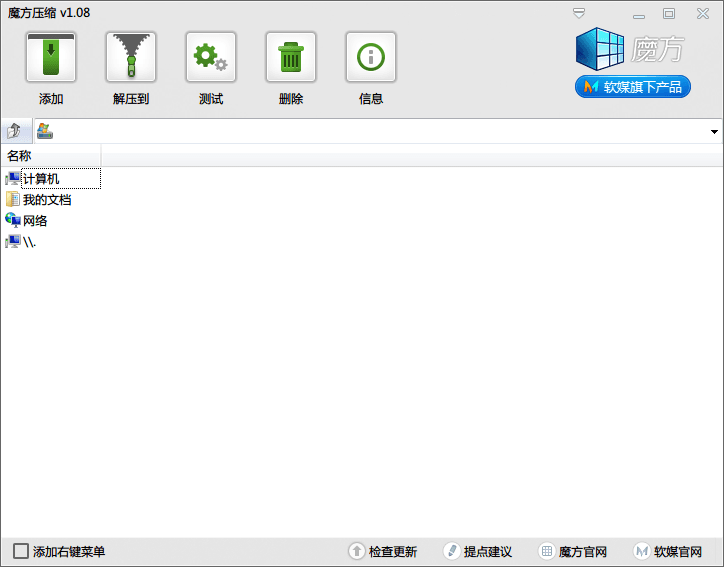The image size is (724, 567).
Task: Select the 网络 list entry text
Action: click(x=35, y=221)
